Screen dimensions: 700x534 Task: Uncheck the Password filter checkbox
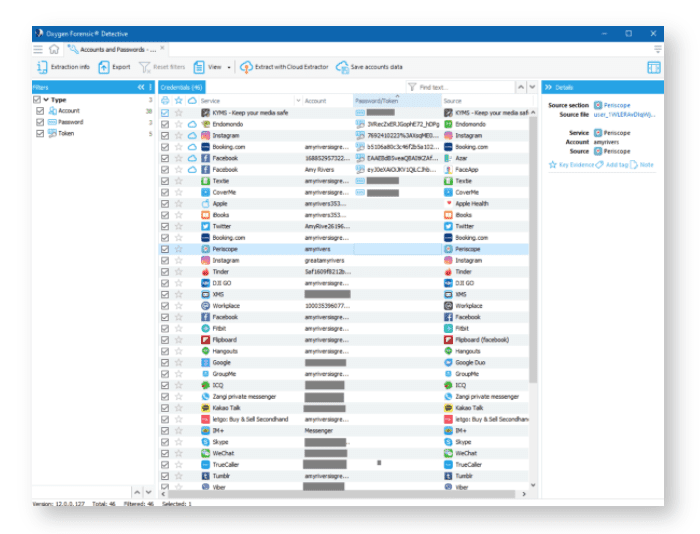[x=40, y=122]
